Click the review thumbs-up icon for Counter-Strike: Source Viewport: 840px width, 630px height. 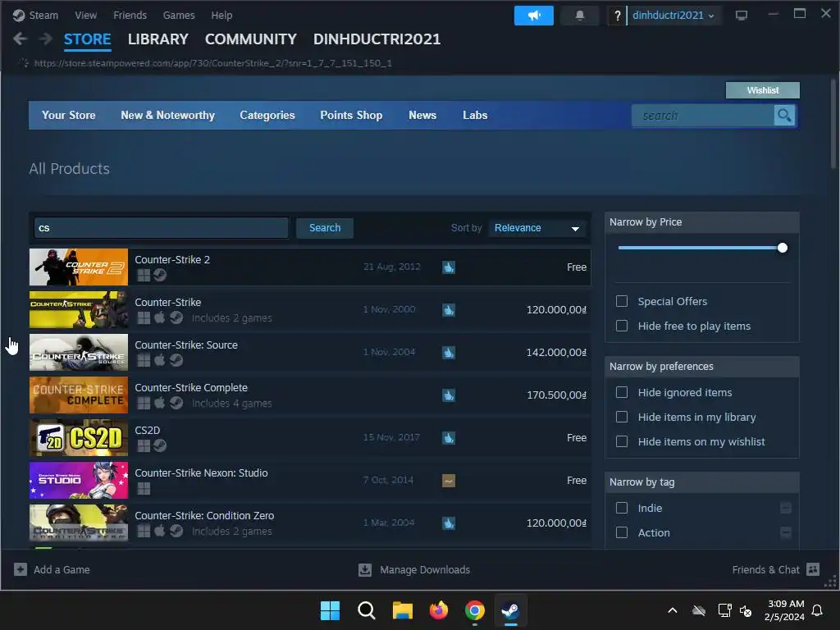(449, 353)
